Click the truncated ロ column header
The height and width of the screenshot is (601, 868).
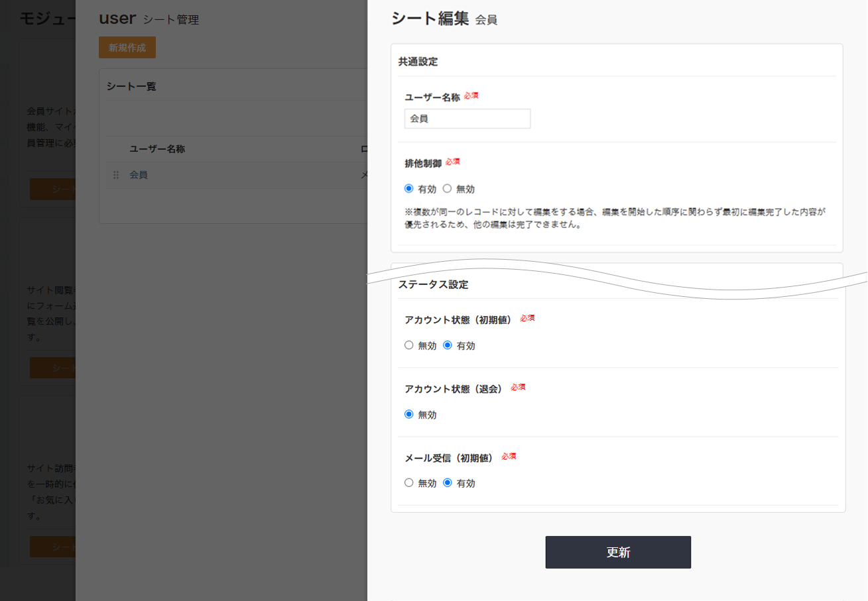pyautogui.click(x=363, y=149)
